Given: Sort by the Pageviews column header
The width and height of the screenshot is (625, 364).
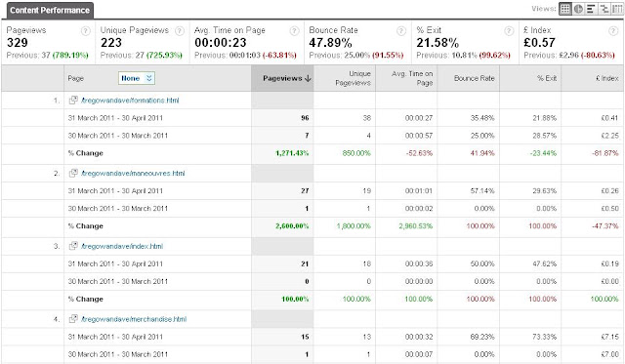Looking at the screenshot, I should pyautogui.click(x=286, y=78).
